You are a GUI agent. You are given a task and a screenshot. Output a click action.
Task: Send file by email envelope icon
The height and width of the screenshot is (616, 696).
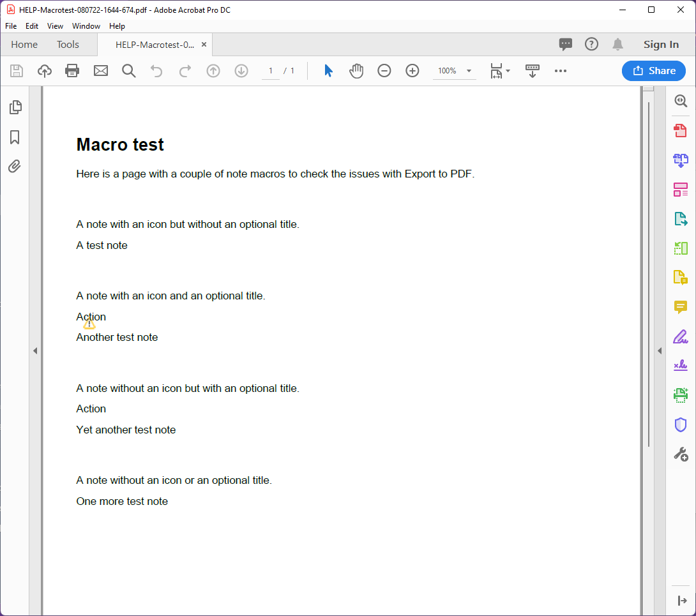[101, 71]
